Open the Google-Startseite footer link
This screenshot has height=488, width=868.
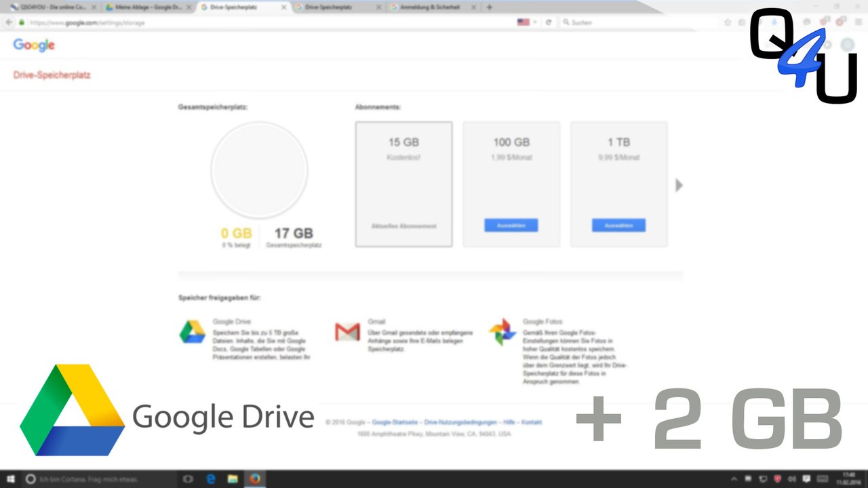[x=395, y=422]
